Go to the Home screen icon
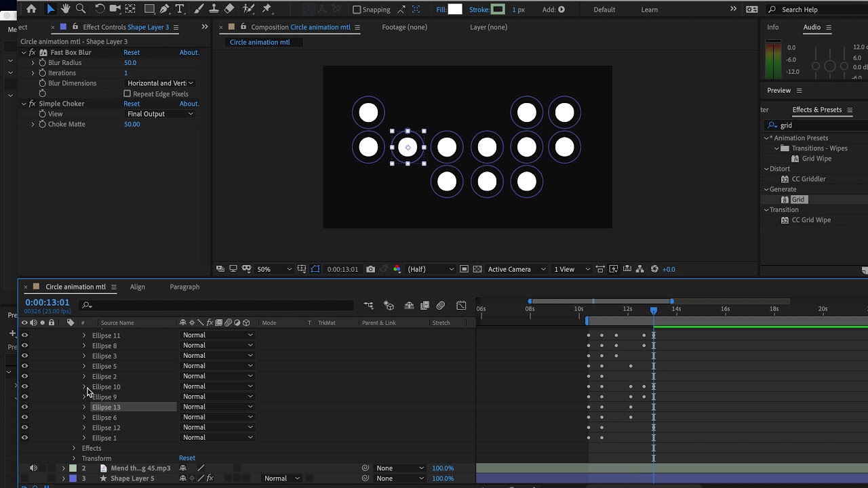 [x=31, y=9]
